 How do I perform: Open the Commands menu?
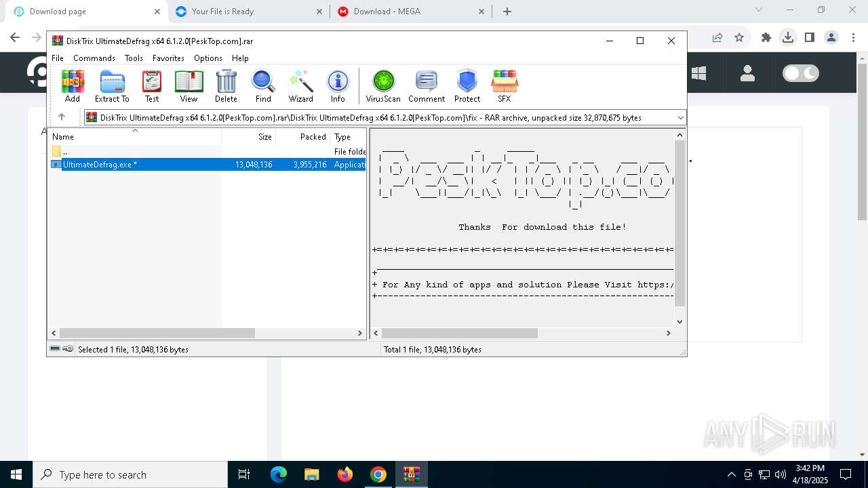tap(94, 58)
